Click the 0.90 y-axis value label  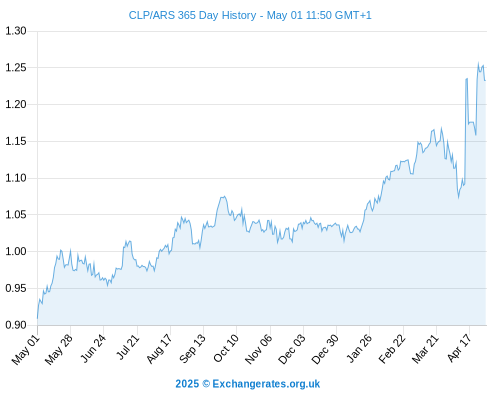click(16, 325)
